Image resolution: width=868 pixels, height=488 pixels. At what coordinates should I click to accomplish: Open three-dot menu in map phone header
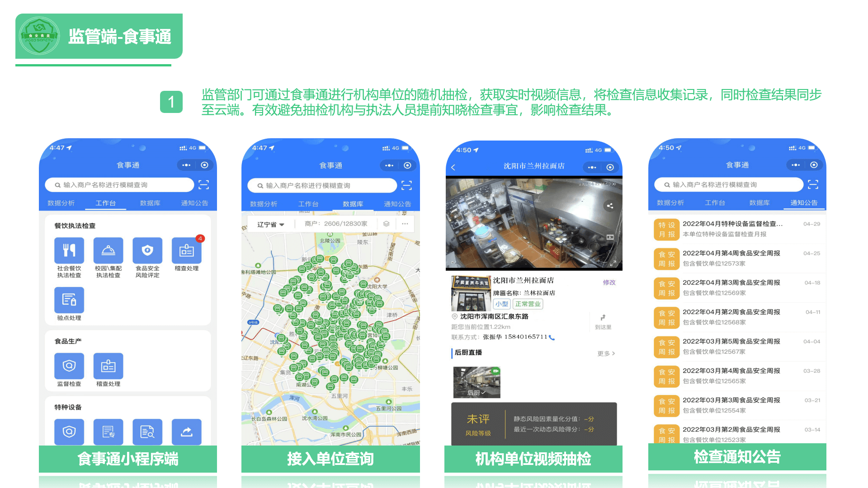pos(389,166)
